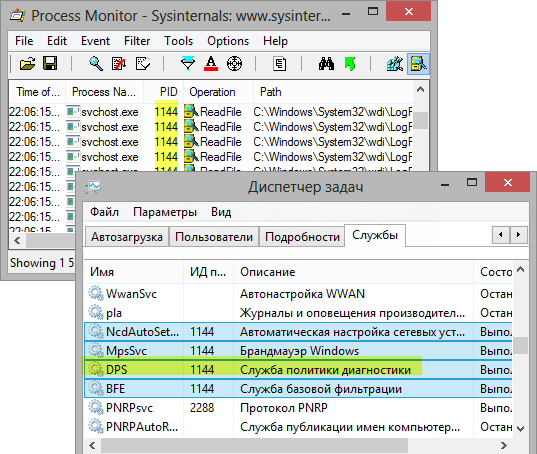Viewport: 537px width, 454px height.
Task: Click the Process Na... column header
Action: click(104, 92)
